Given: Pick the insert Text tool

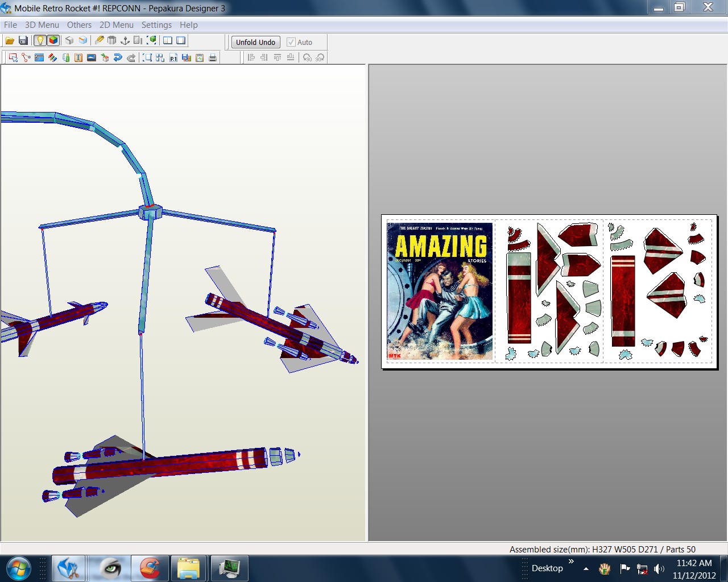Looking at the screenshot, I should (78, 57).
